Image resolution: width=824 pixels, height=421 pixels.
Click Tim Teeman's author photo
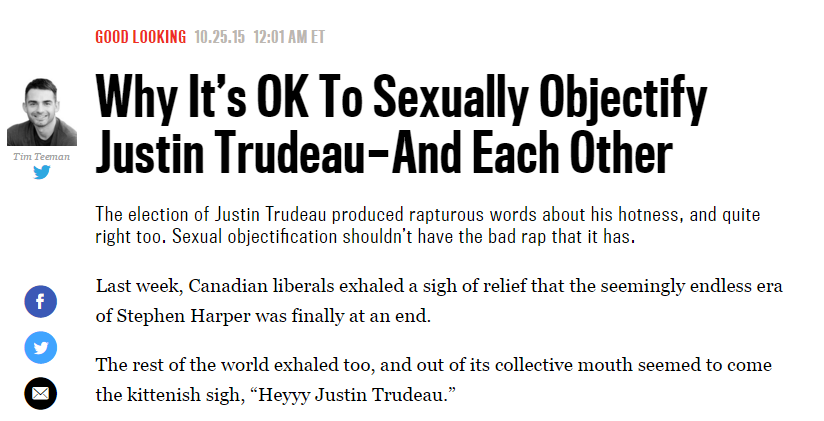42,113
